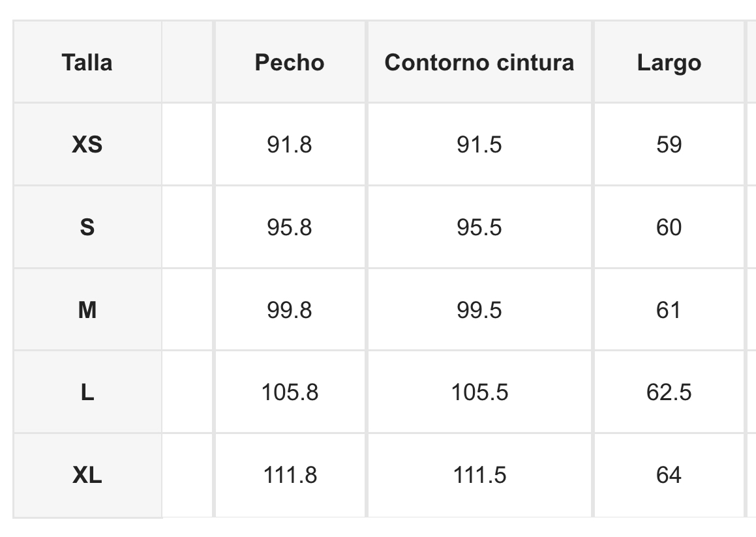This screenshot has height=537, width=756.
Task: Select the XL waist value 111.5
Action: click(x=479, y=475)
